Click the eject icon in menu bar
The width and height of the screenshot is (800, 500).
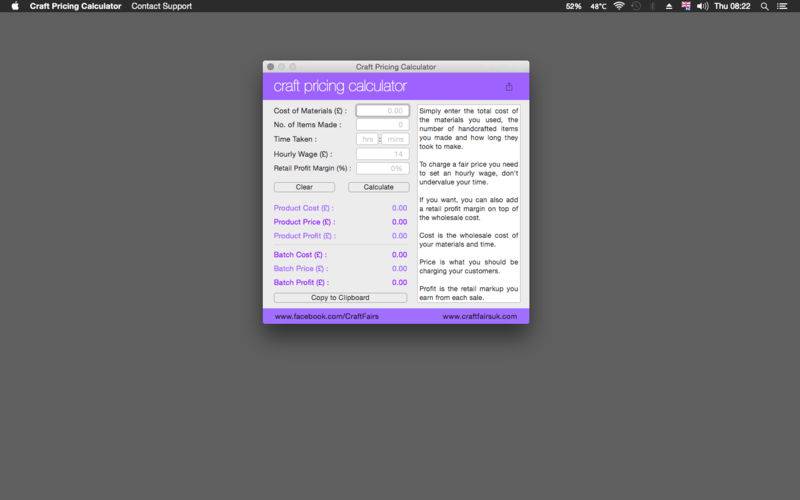pyautogui.click(x=669, y=6)
